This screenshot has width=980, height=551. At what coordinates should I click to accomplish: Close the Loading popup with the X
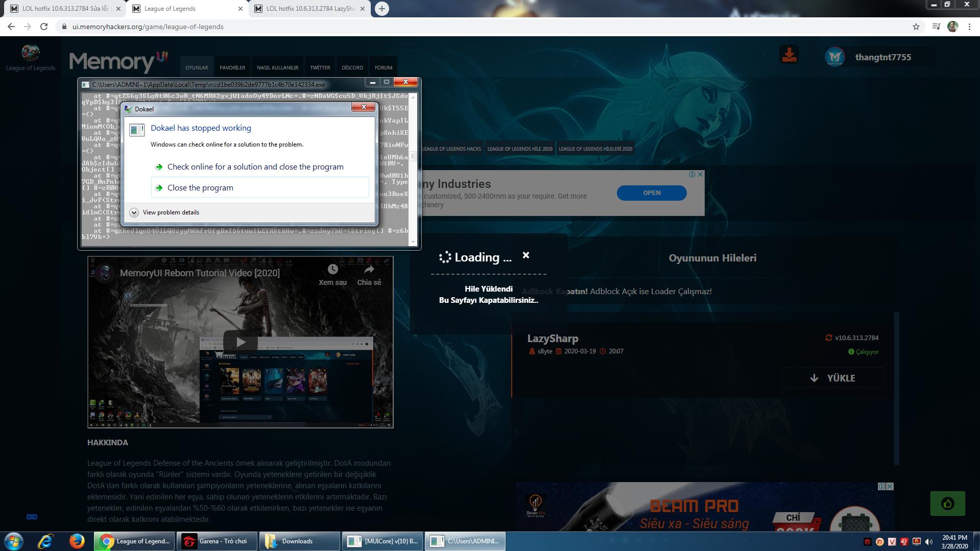tap(526, 255)
